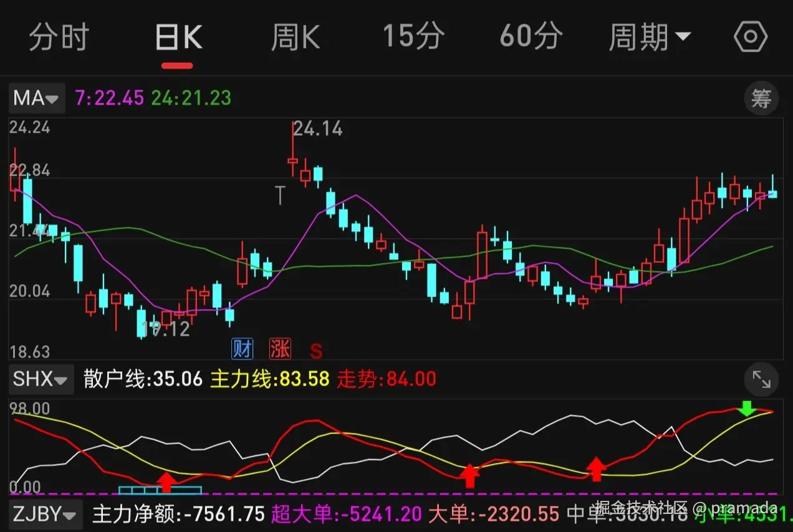This screenshot has height=532, width=793.
Task: Select the candlestick at the 24.14 peak
Action: pyautogui.click(x=292, y=150)
